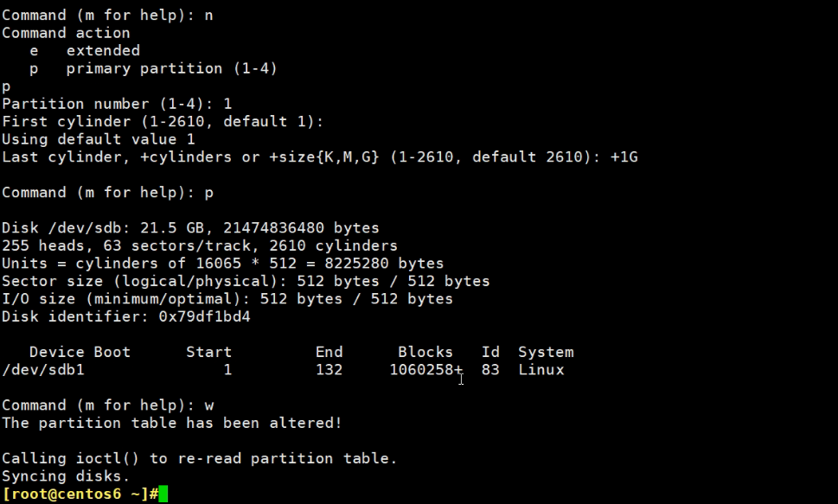Click the Id value 83
The image size is (838, 504).
pyautogui.click(x=490, y=370)
